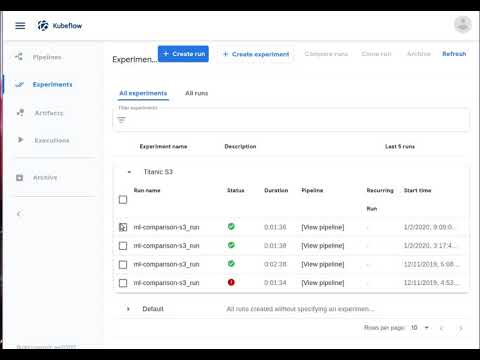
Task: Open Archive in the sidebar
Action: pos(45,178)
